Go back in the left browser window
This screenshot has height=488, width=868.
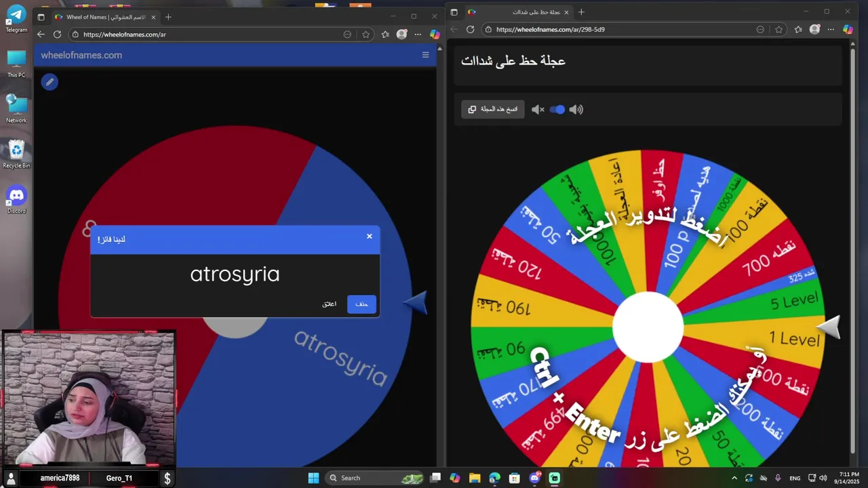[41, 35]
